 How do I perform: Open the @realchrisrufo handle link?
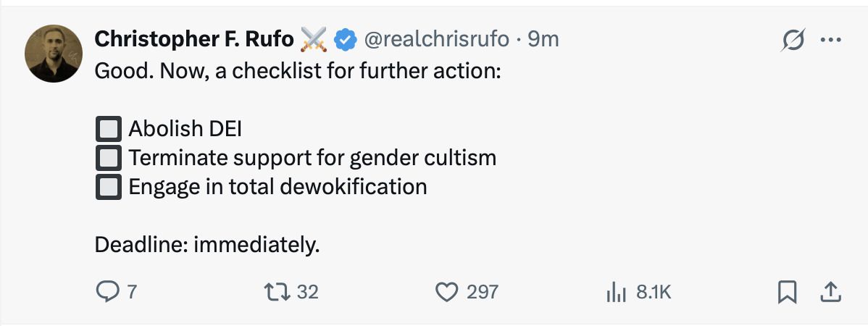[436, 39]
